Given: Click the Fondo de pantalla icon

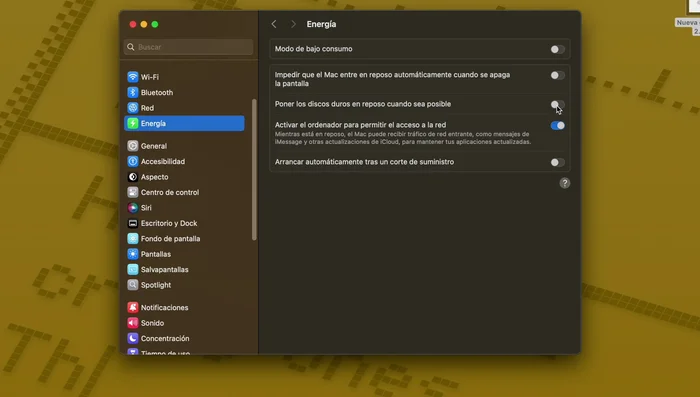Looking at the screenshot, I should click(133, 238).
